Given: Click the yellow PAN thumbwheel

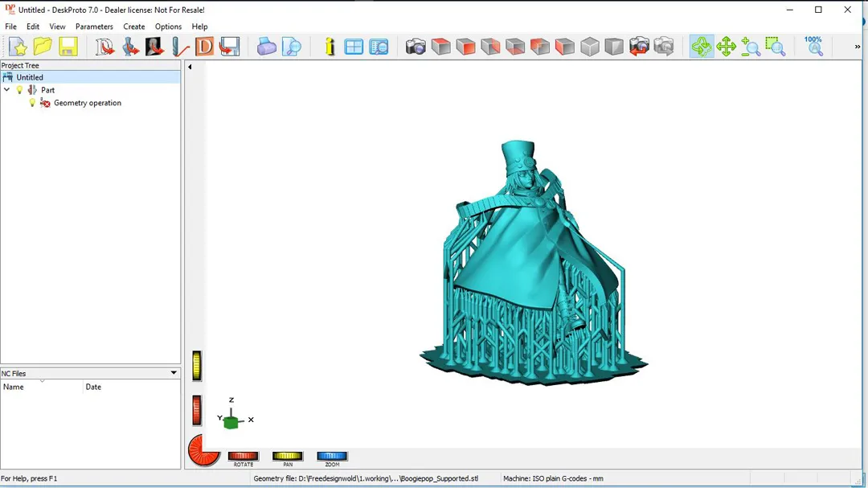Looking at the screenshot, I should click(287, 456).
